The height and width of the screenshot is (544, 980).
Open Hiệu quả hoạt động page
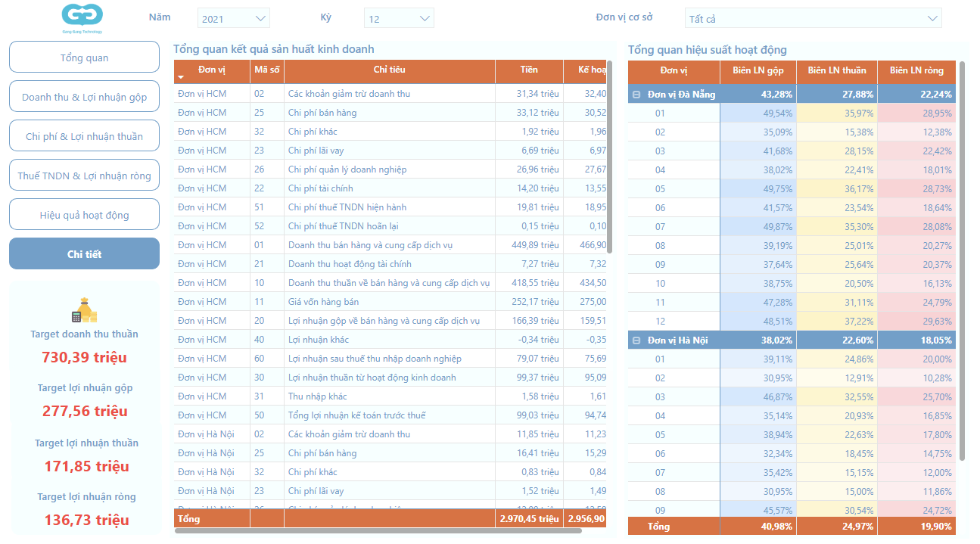coord(84,215)
